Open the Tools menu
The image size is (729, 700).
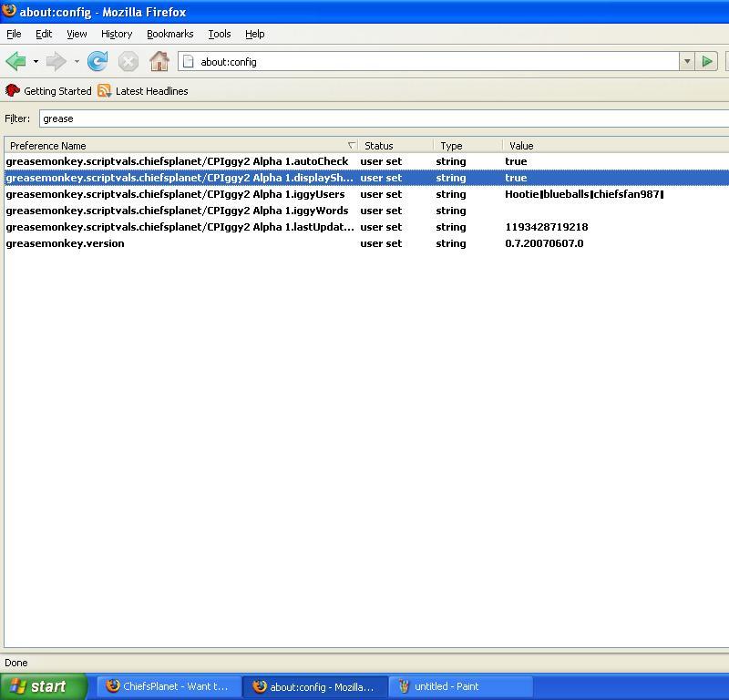220,34
